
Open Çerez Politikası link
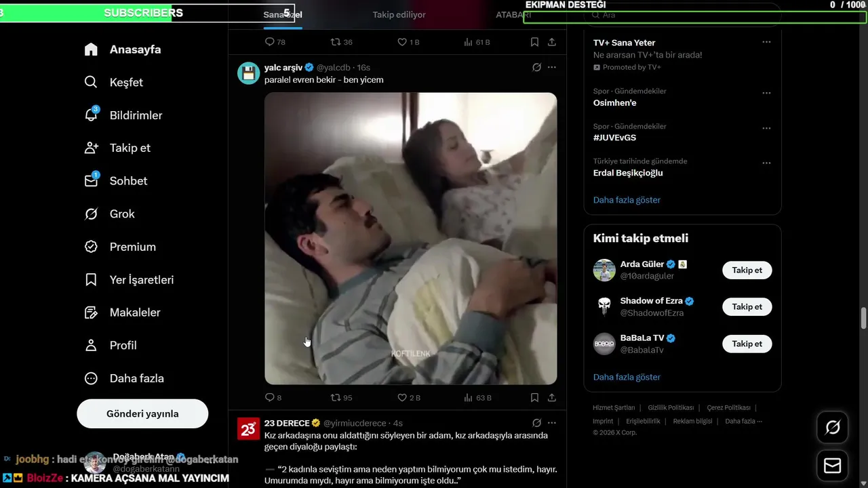[728, 408]
